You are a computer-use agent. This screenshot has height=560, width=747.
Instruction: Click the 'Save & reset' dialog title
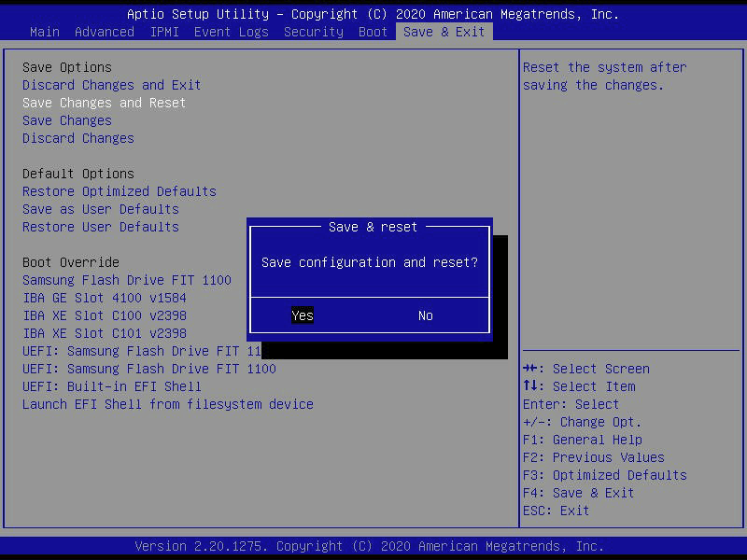point(373,227)
